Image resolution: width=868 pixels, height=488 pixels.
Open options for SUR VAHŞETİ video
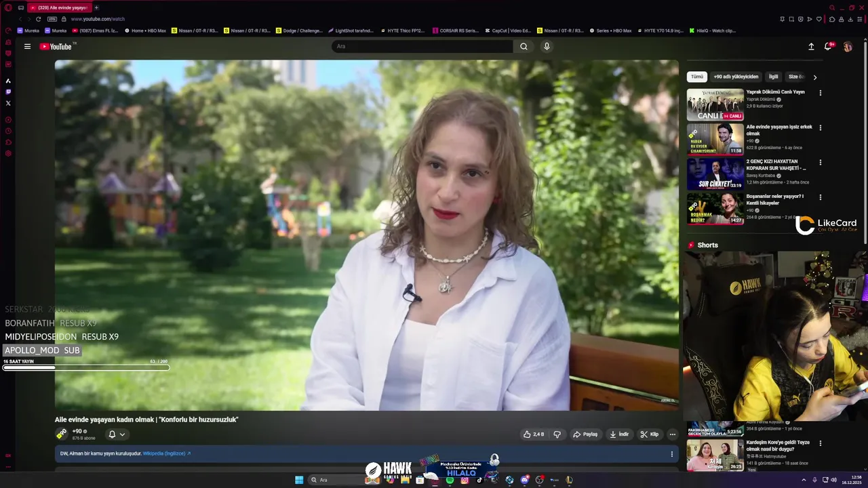tap(820, 163)
